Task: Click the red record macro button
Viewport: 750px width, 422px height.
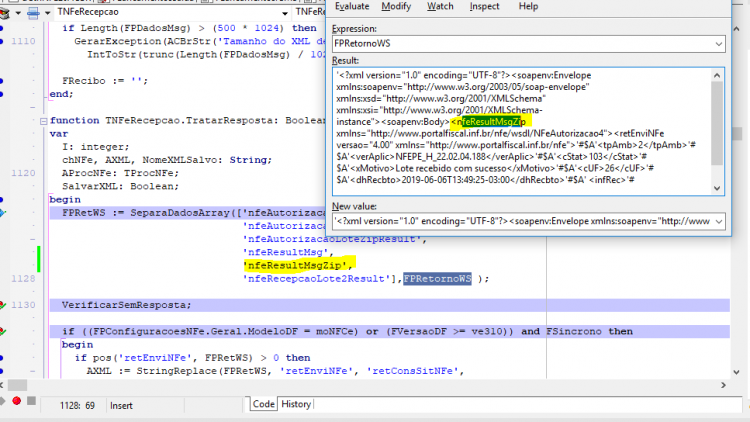Action: (17, 401)
